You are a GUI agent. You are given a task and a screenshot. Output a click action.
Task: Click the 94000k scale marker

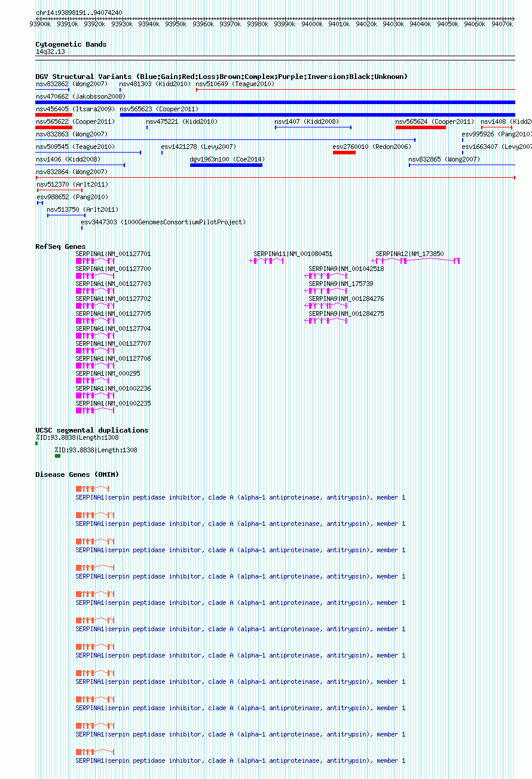click(312, 24)
